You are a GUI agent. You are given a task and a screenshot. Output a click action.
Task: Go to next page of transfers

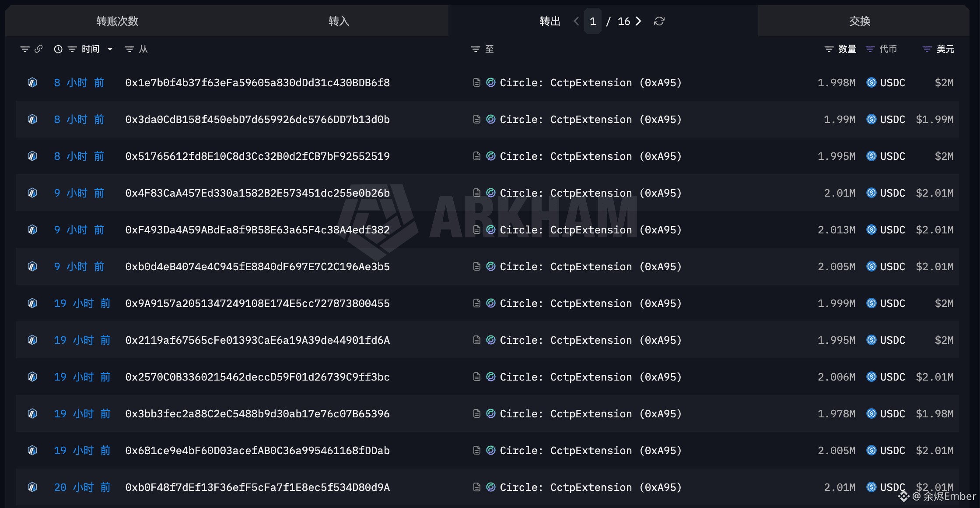pyautogui.click(x=638, y=21)
